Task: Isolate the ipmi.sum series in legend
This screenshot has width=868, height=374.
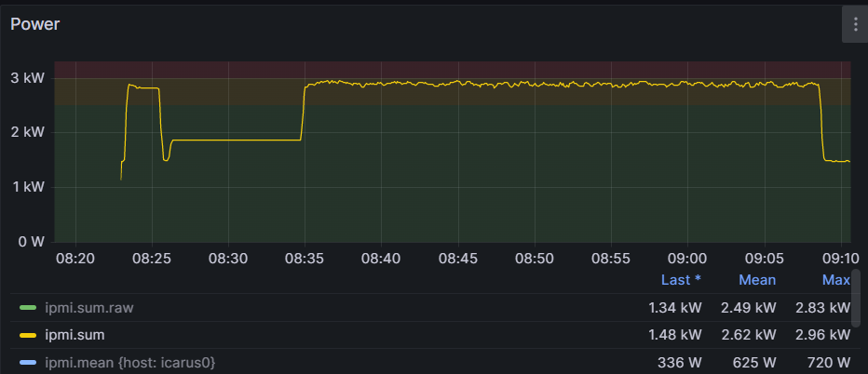Action: pos(70,335)
